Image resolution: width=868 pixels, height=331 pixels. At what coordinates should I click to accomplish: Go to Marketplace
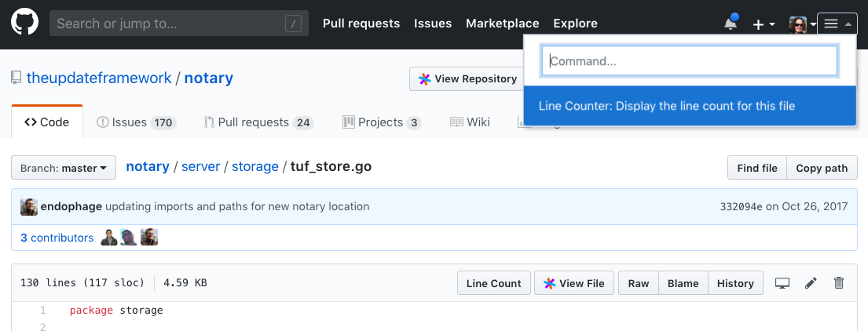[502, 24]
